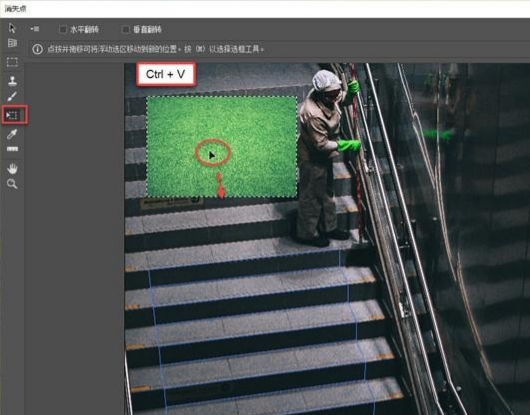Select the Brush tool
Image resolution: width=530 pixels, height=415 pixels.
point(12,97)
